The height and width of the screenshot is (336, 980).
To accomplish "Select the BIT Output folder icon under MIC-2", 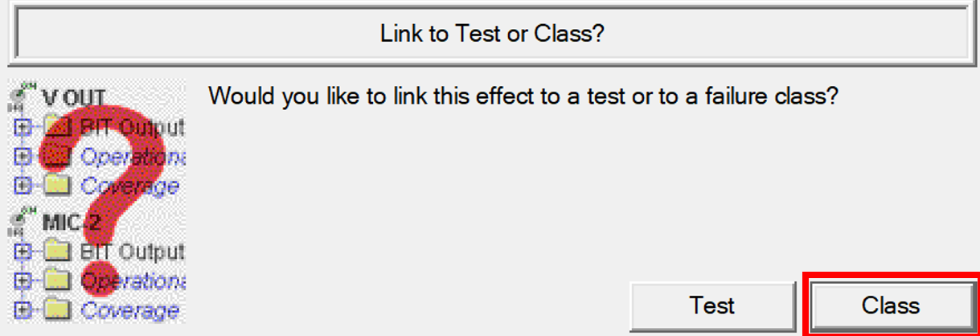I will click(55, 252).
